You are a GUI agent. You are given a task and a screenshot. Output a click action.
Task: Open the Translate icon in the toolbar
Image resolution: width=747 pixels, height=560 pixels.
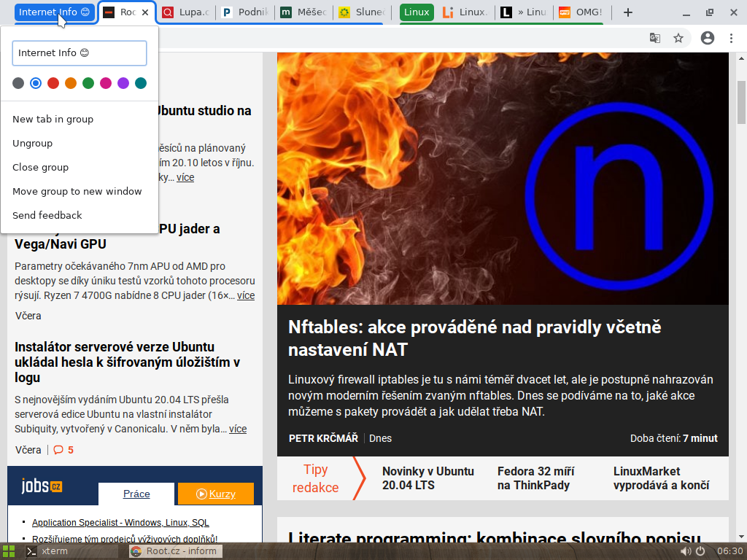tap(654, 38)
